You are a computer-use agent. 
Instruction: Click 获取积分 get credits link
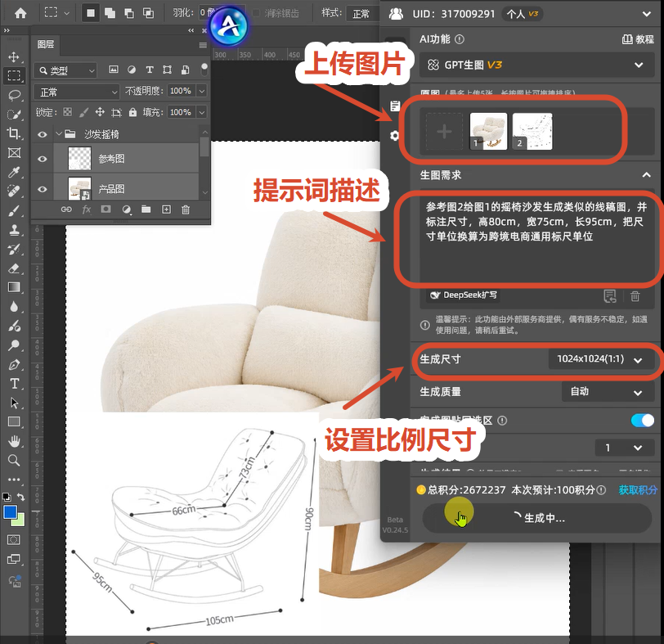coord(638,490)
